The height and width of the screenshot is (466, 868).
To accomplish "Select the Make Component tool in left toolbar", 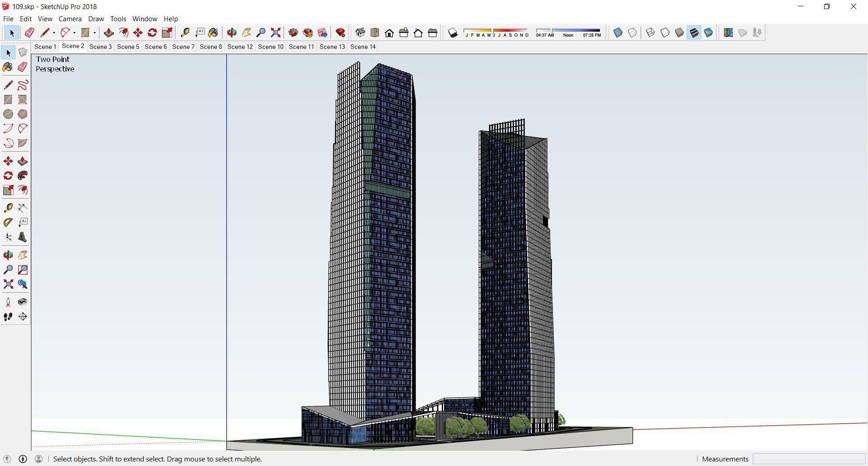I will pyautogui.click(x=23, y=53).
